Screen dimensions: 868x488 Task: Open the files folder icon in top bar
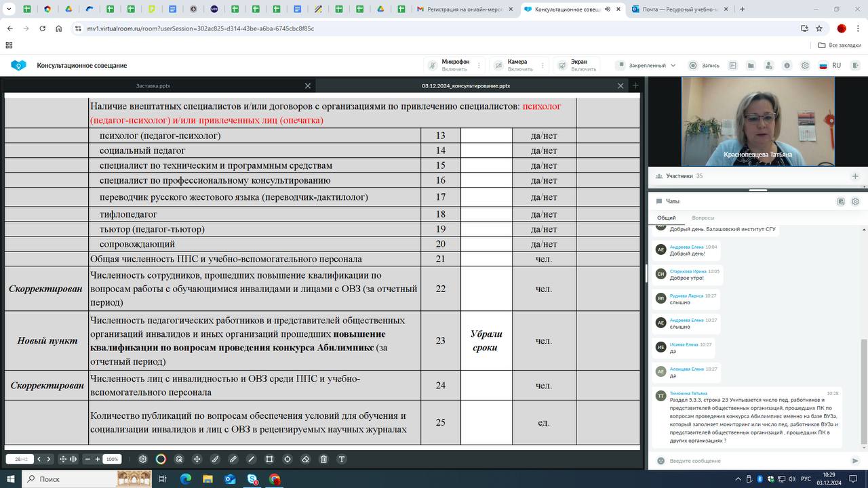[751, 66]
